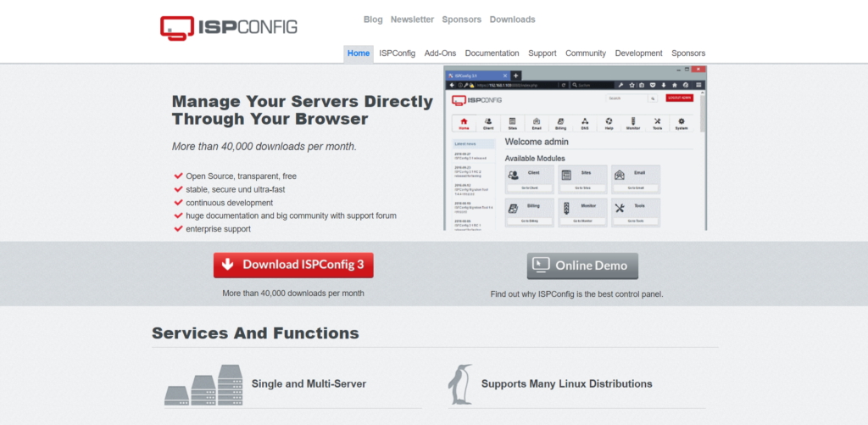Screen dimensions: 868x425
Task: Click the Billing card under Available Modules
Action: tap(529, 213)
